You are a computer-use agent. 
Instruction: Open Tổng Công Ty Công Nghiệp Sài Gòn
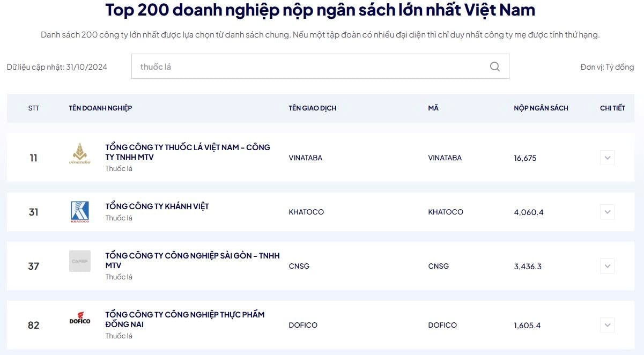(x=192, y=260)
